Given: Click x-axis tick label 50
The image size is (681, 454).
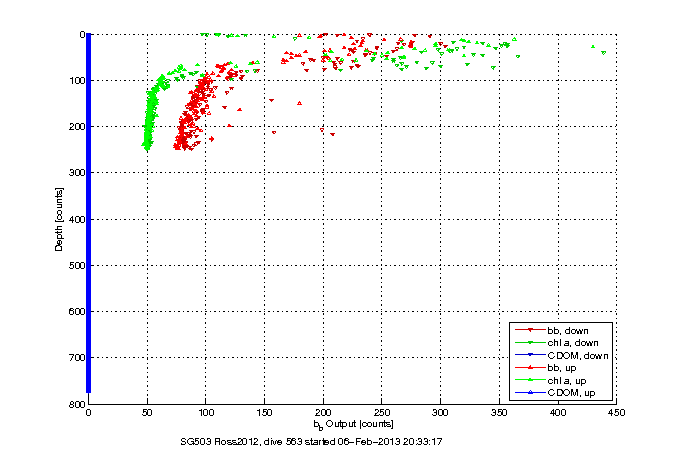Looking at the screenshot, I should 147,412.
